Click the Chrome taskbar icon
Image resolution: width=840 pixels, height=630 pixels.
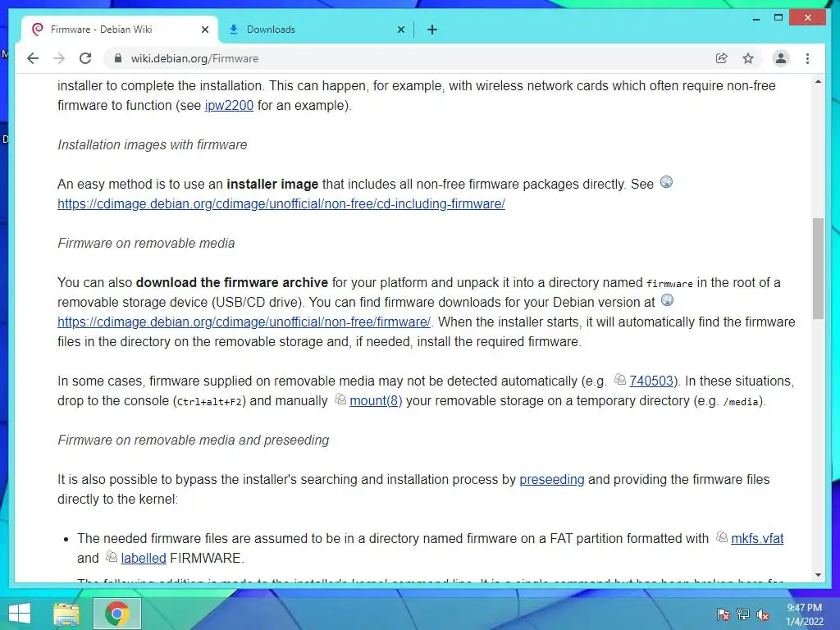(116, 614)
